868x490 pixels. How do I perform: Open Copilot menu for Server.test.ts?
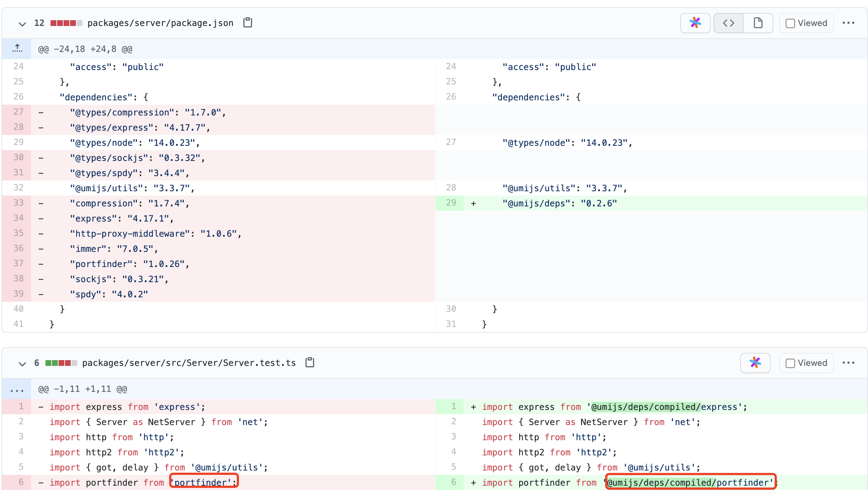click(x=755, y=363)
